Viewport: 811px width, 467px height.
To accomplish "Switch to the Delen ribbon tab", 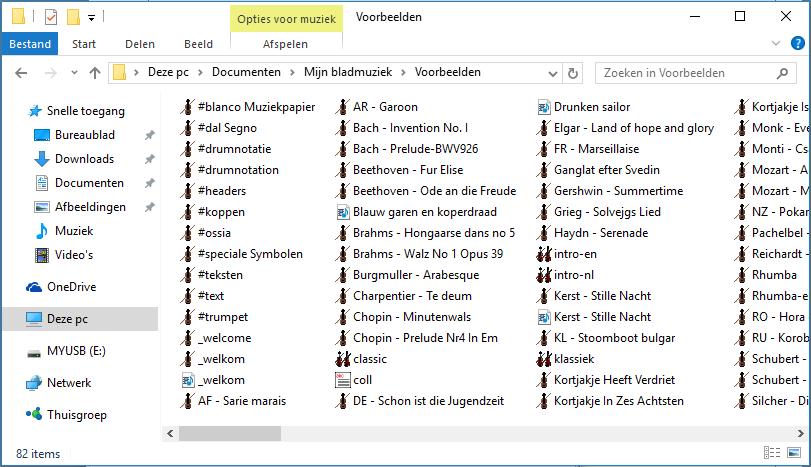I will pos(140,44).
